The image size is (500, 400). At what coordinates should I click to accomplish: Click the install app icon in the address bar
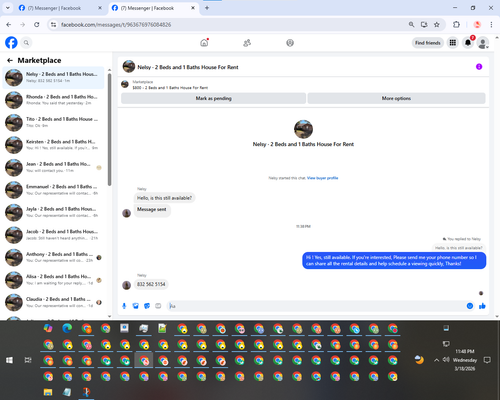[424, 24]
